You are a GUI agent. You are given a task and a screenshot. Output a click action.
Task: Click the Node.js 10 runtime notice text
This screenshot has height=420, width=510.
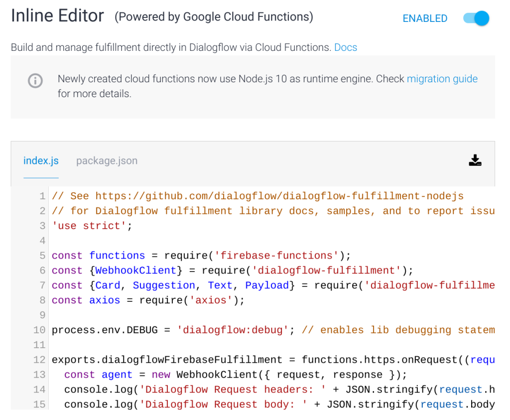[267, 86]
